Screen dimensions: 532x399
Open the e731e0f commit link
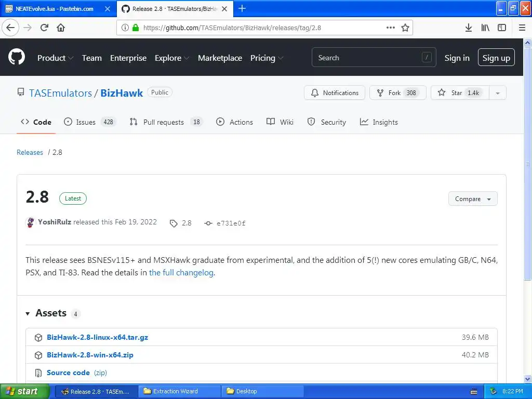click(x=231, y=223)
